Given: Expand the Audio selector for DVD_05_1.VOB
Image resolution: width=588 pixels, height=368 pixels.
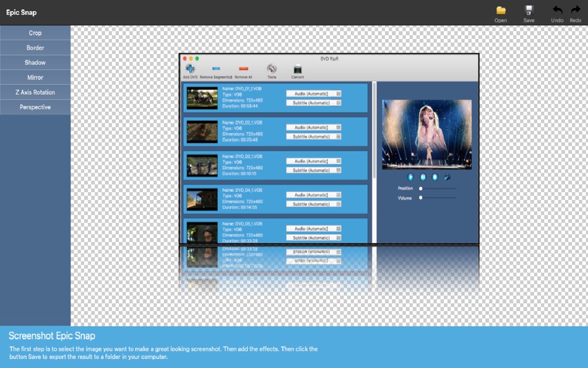Looking at the screenshot, I should pyautogui.click(x=313, y=229).
